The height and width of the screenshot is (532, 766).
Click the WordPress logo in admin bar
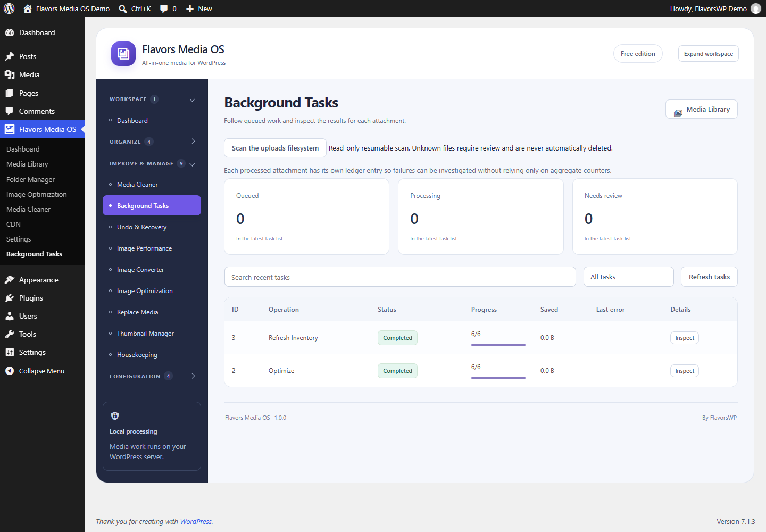coord(9,9)
